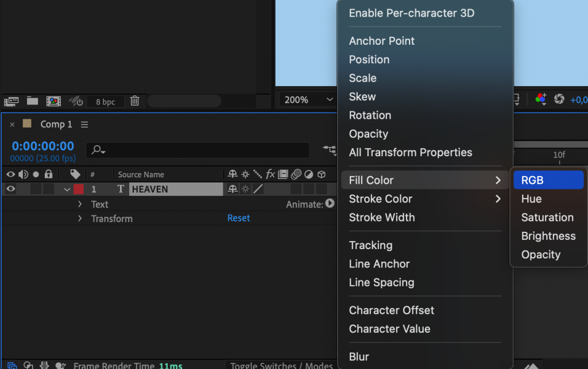Screen dimensions: 588x369
Task: Hide the HEAVEN layer with its eye toggle
Action: [x=10, y=188]
